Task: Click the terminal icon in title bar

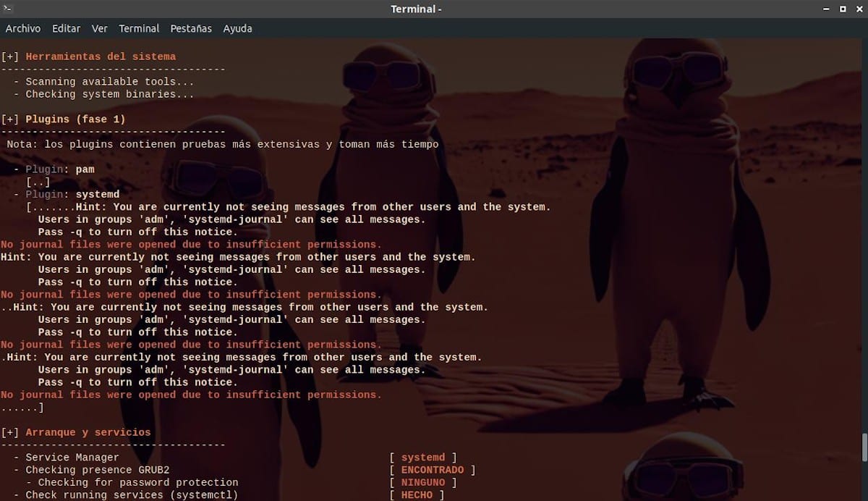Action: coord(7,9)
